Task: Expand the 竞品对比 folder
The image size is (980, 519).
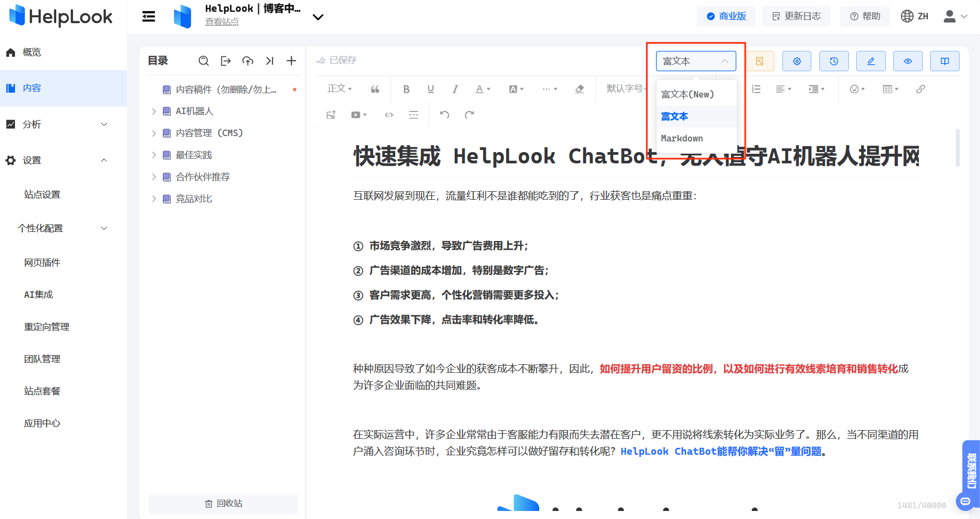Action: coord(154,199)
